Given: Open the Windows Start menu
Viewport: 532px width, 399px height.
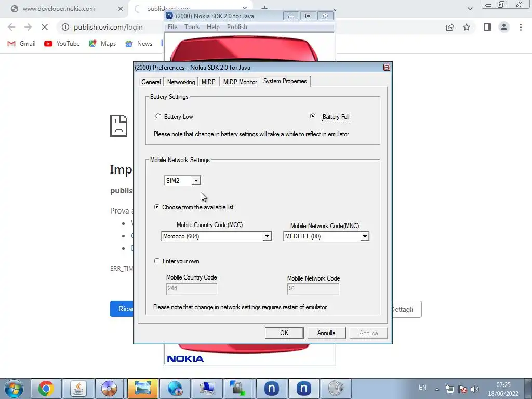Looking at the screenshot, I should [14, 389].
